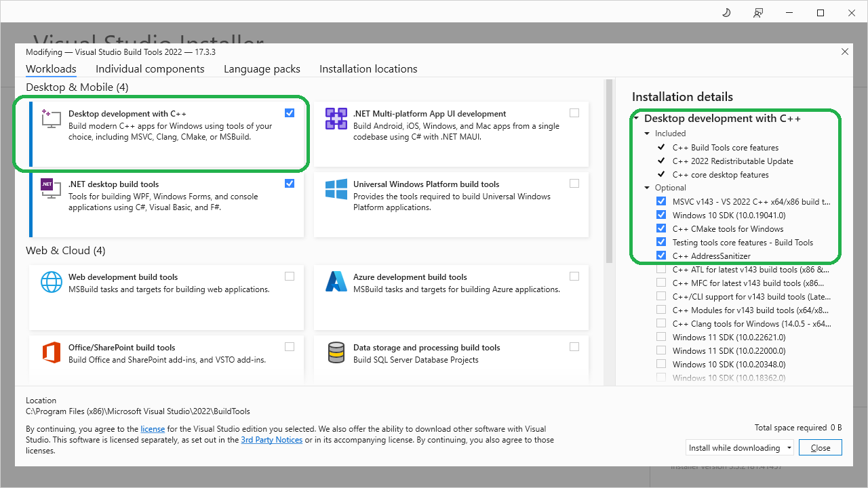
Task: Click the Desktop & Mobile (4) section heading
Action: pos(77,87)
